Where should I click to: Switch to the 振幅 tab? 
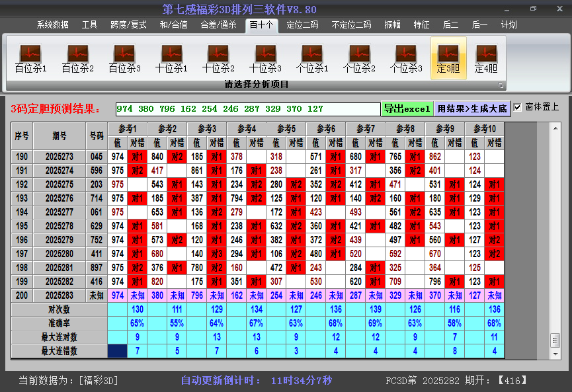pyautogui.click(x=393, y=24)
